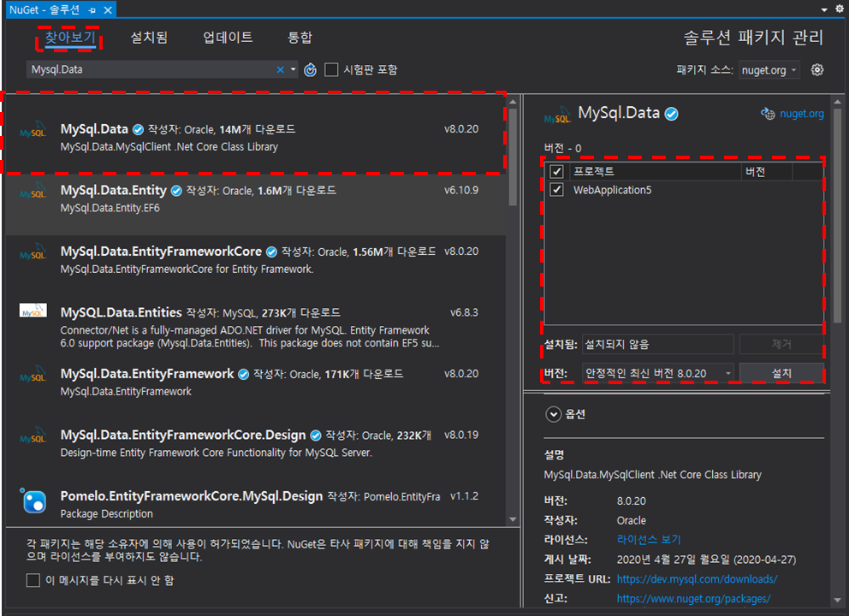Open window options gear at top right
Screen dimensions: 849x616
tap(840, 9)
